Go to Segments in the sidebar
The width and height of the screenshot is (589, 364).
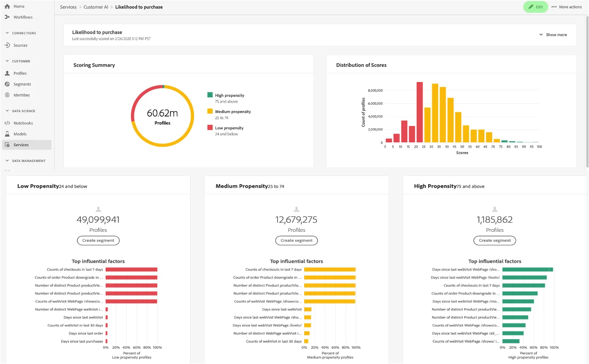22,84
